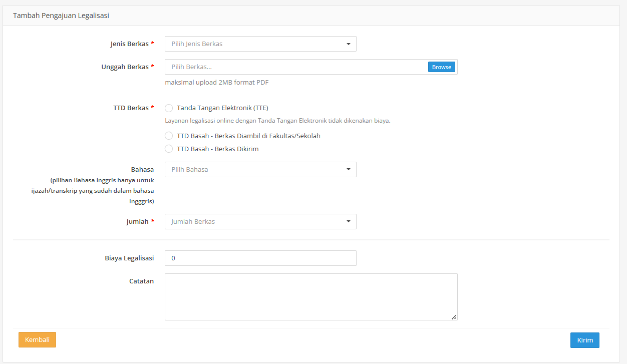This screenshot has height=364, width=627.
Task: Click the Catatan field label
Action: [141, 281]
